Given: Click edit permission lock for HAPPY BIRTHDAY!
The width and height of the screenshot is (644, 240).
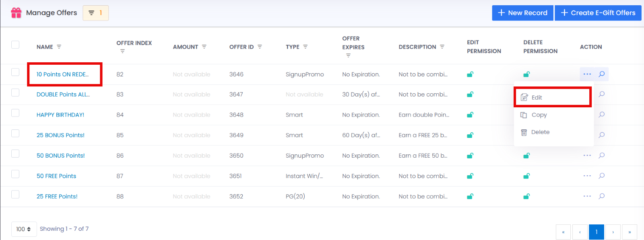Looking at the screenshot, I should click(470, 115).
